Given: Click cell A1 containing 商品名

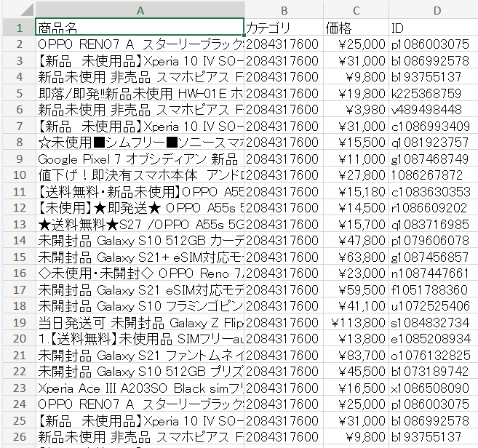Looking at the screenshot, I should pyautogui.click(x=140, y=28).
